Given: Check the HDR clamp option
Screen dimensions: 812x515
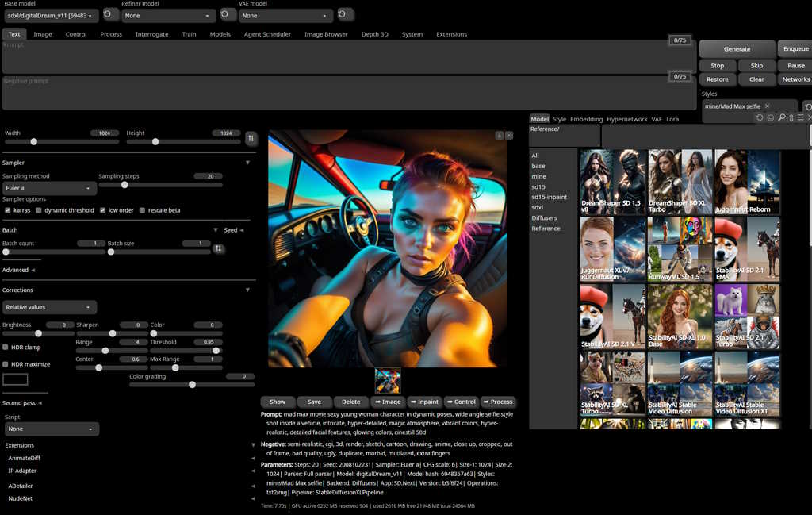Looking at the screenshot, I should (6, 348).
